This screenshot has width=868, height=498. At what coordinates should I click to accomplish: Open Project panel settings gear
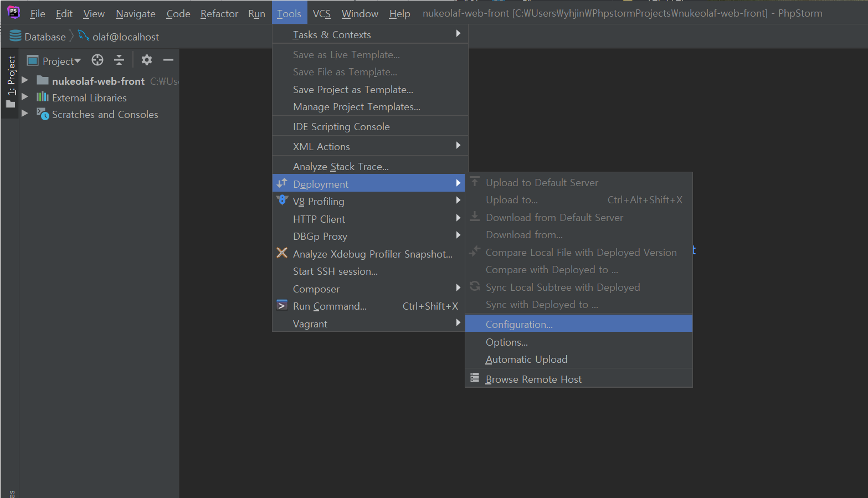coord(147,60)
